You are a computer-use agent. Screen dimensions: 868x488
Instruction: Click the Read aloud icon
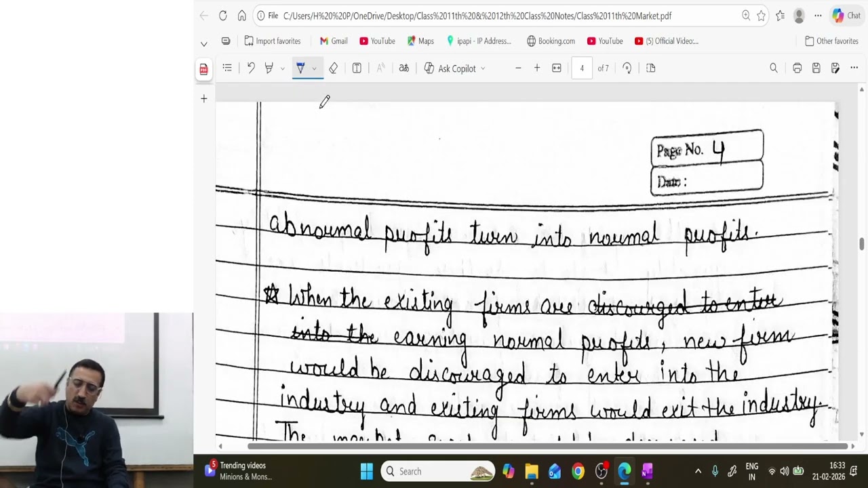click(380, 68)
